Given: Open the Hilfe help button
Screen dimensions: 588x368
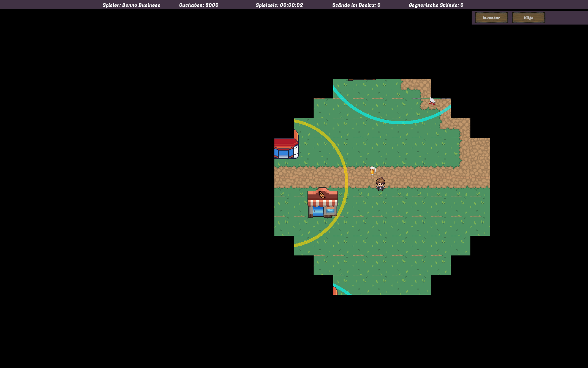Looking at the screenshot, I should click(528, 18).
